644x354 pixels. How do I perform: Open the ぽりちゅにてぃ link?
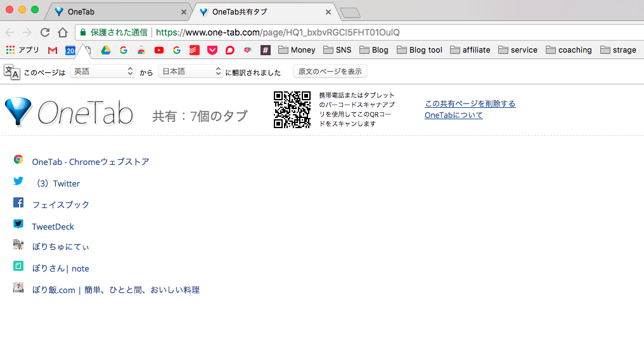[60, 247]
